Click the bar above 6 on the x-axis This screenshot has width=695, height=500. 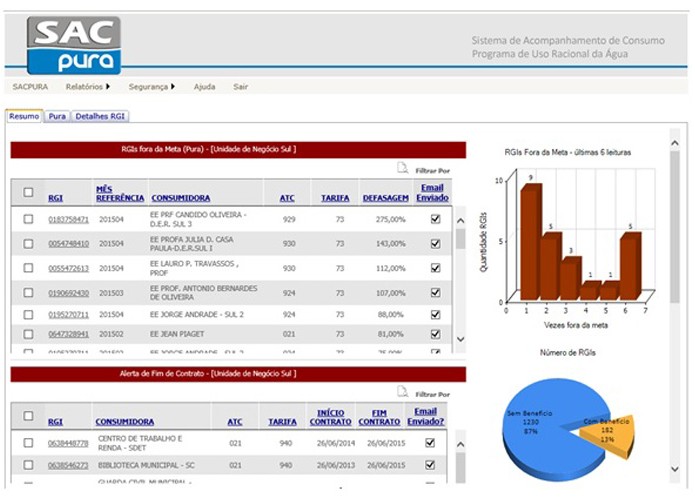click(630, 266)
